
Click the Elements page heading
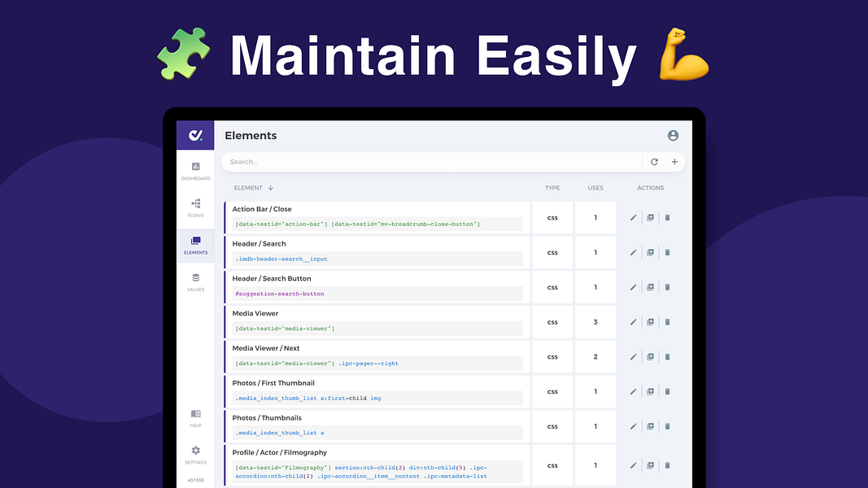[251, 136]
